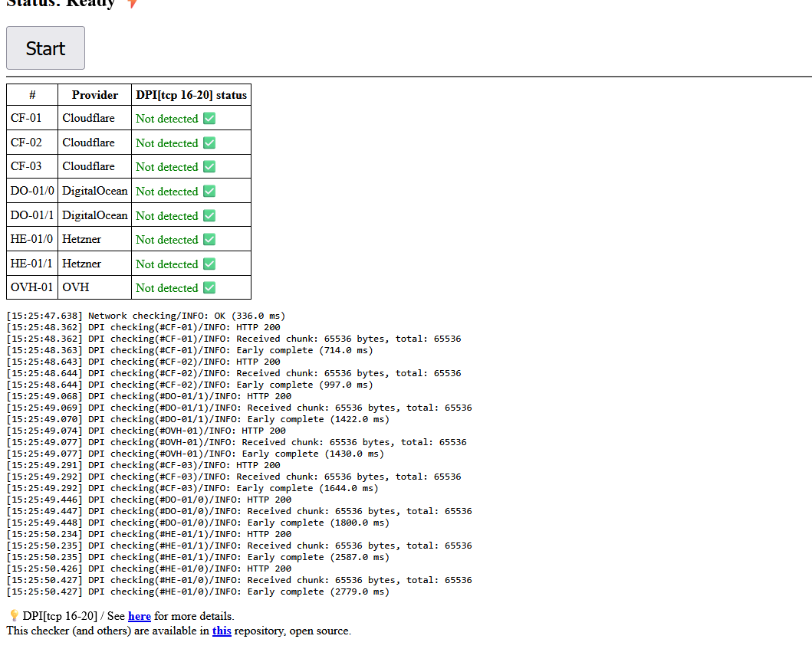The width and height of the screenshot is (812, 662).
Task: Click '#CF-03 Received chunk' log line
Action: pyautogui.click(x=234, y=477)
